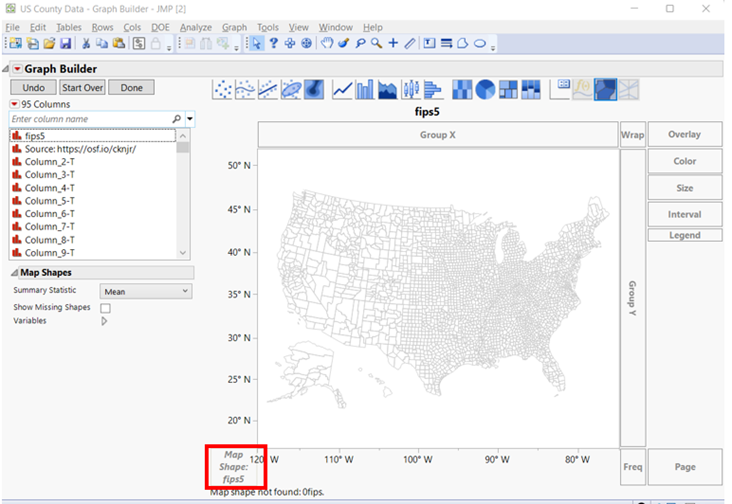Viewport: 732px width, 504px height.
Task: Click the Start Over button
Action: tap(82, 88)
